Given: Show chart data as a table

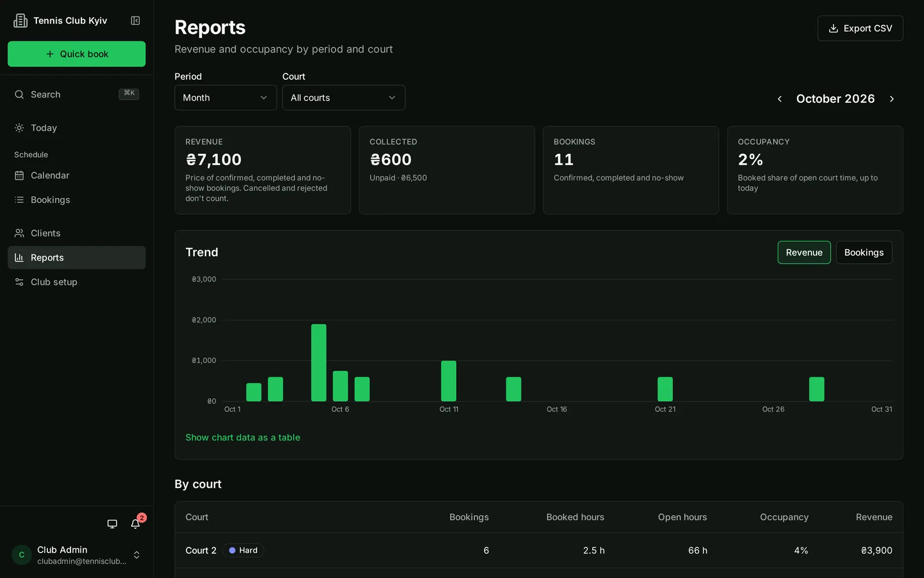Looking at the screenshot, I should point(243,438).
